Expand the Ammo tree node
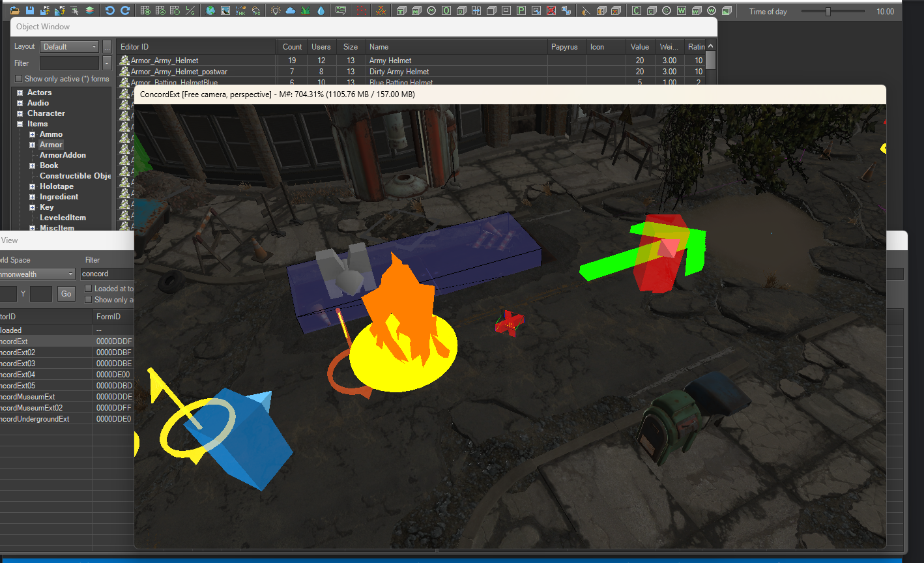The height and width of the screenshot is (563, 924). [x=32, y=134]
